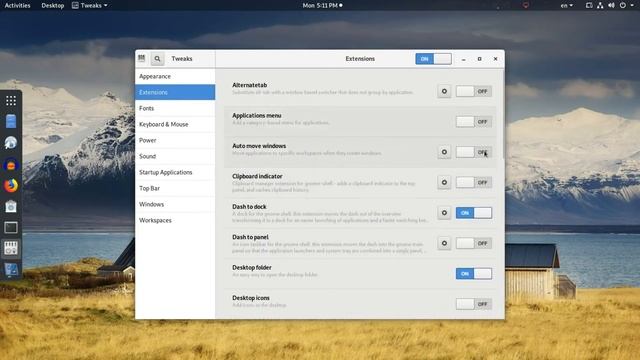Select the Extensions sidebar item
640x360 pixels.
tap(175, 92)
